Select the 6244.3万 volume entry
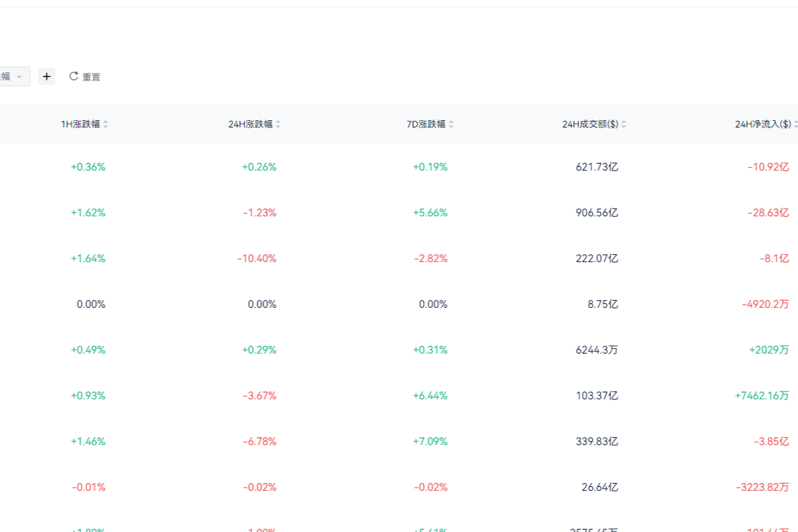 pyautogui.click(x=597, y=350)
